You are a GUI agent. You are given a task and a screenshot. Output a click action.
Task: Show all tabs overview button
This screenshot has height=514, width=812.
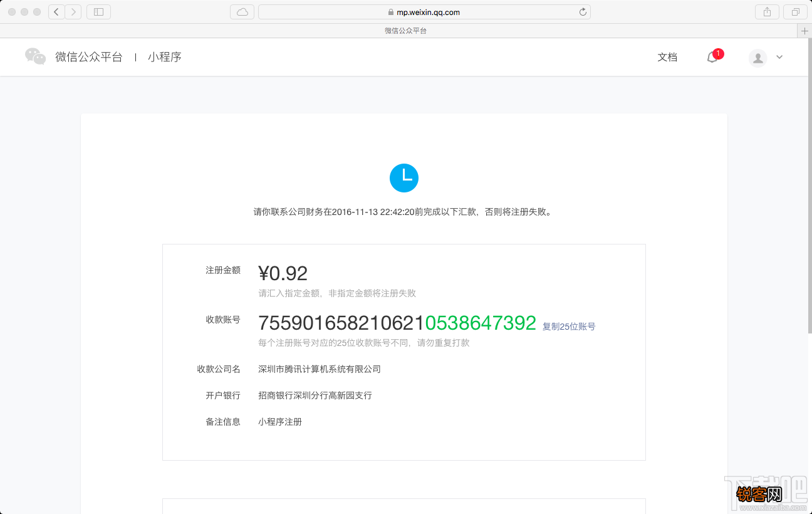click(796, 12)
